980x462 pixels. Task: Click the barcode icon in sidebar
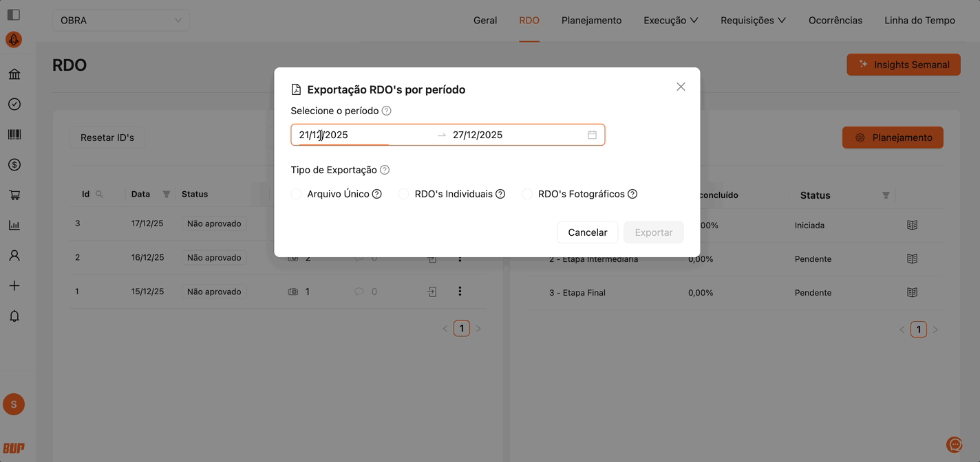point(14,135)
